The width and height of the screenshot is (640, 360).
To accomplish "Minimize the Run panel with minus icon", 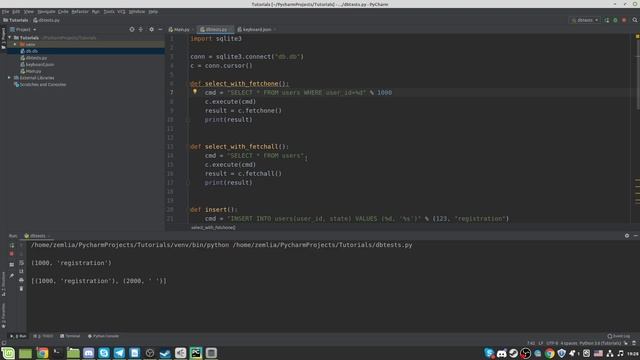I will click(636, 236).
